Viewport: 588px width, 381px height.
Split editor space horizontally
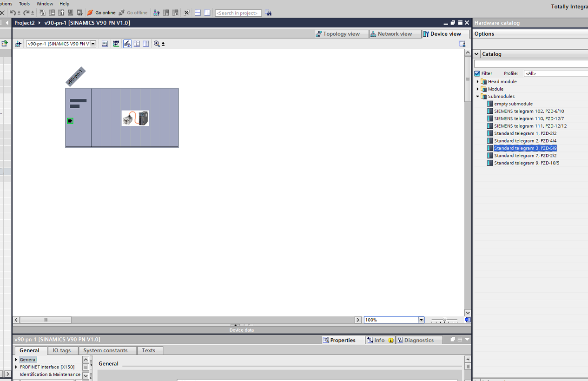point(198,13)
